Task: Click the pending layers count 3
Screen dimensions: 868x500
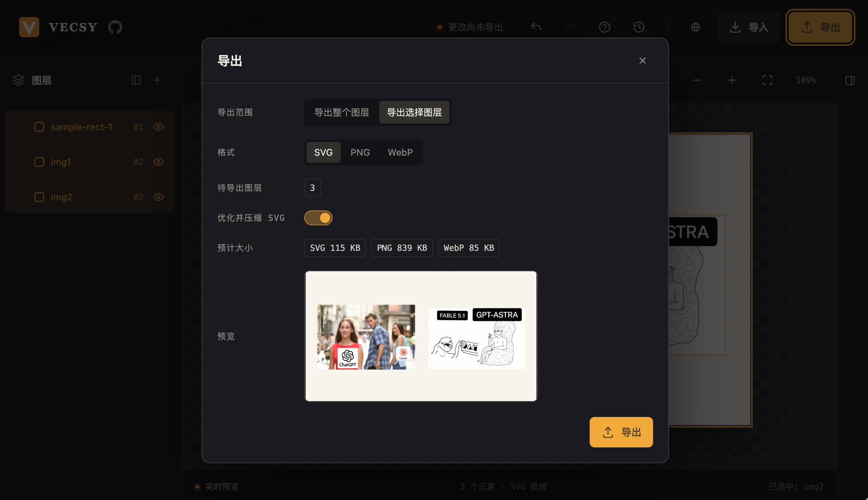Action: point(313,188)
